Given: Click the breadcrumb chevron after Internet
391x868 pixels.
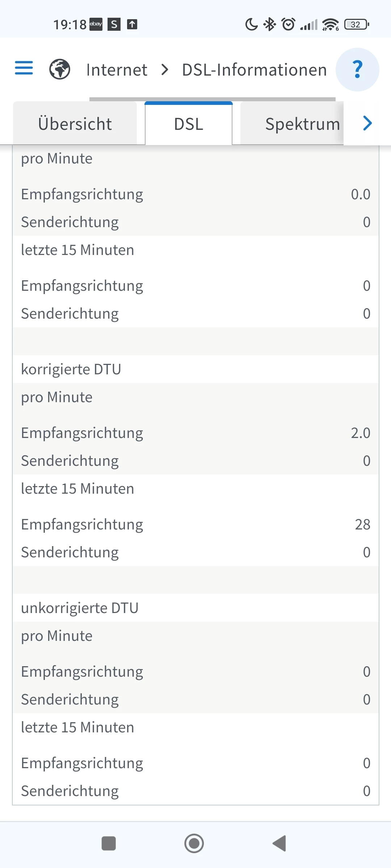Looking at the screenshot, I should click(x=165, y=69).
